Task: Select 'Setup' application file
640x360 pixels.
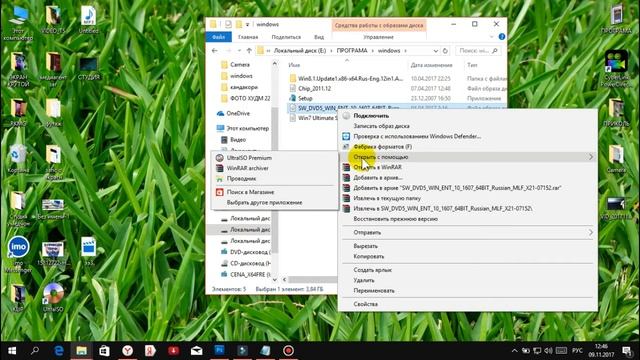Action: click(x=305, y=98)
